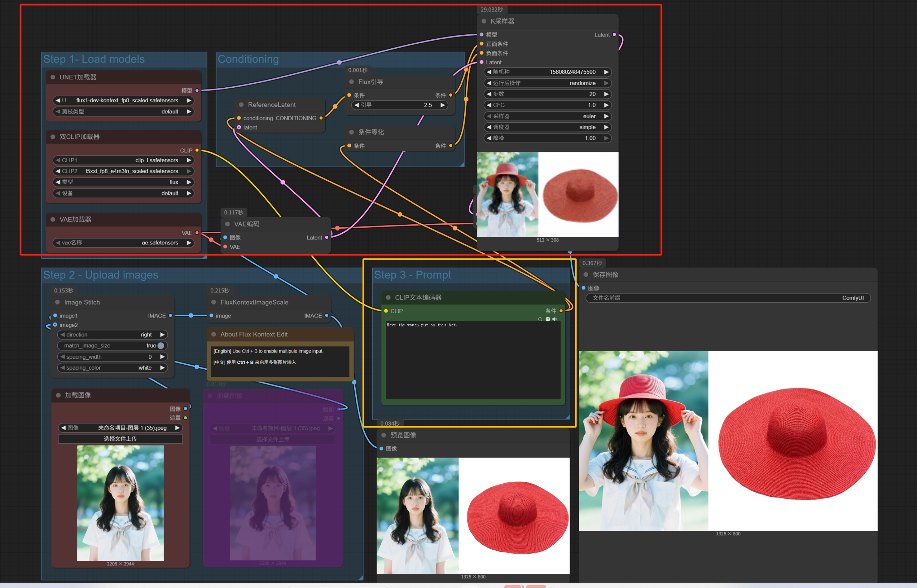Collapse the 保存图像 node with its dot
The image size is (917, 588).
click(586, 274)
